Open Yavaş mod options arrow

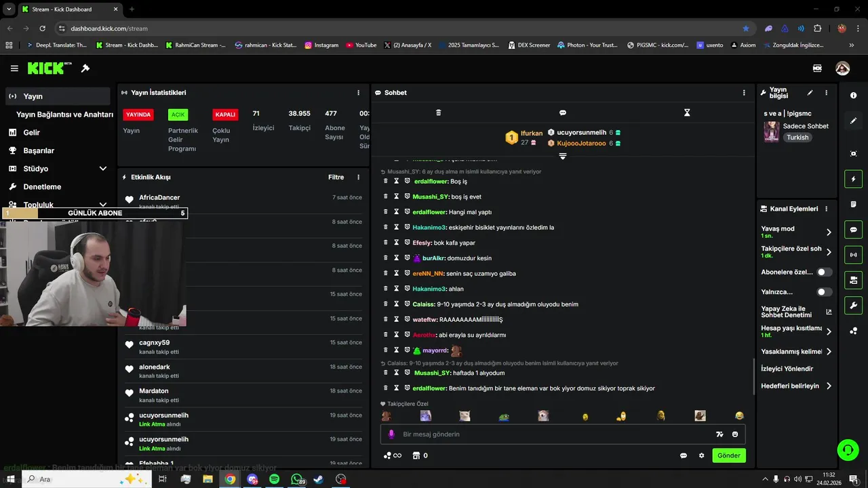(829, 232)
